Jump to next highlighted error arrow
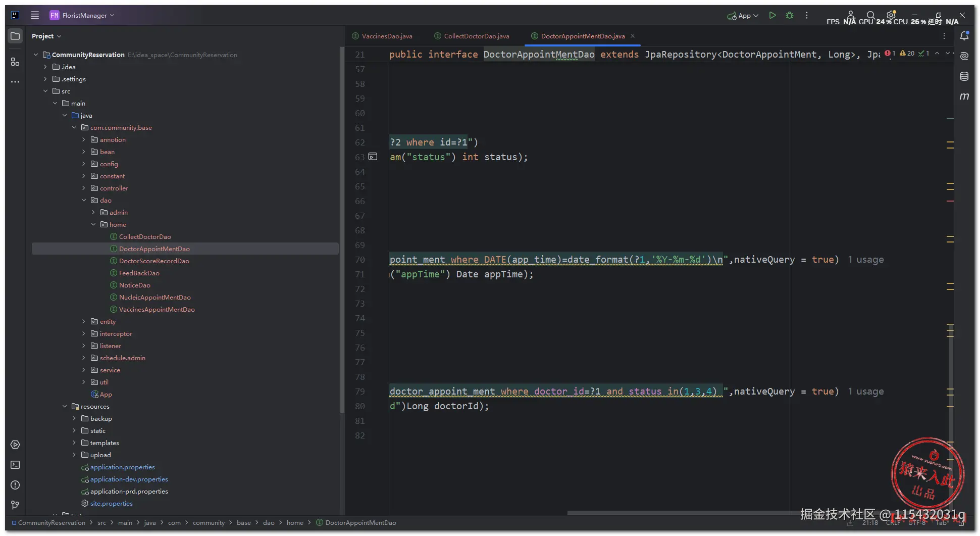This screenshot has width=980, height=536. (x=947, y=53)
